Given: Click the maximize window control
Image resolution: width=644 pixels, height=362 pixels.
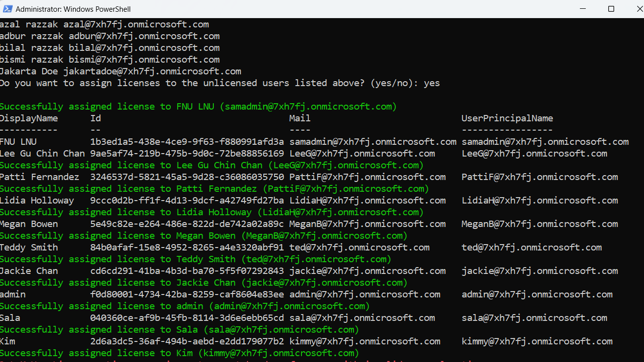Looking at the screenshot, I should (611, 8).
